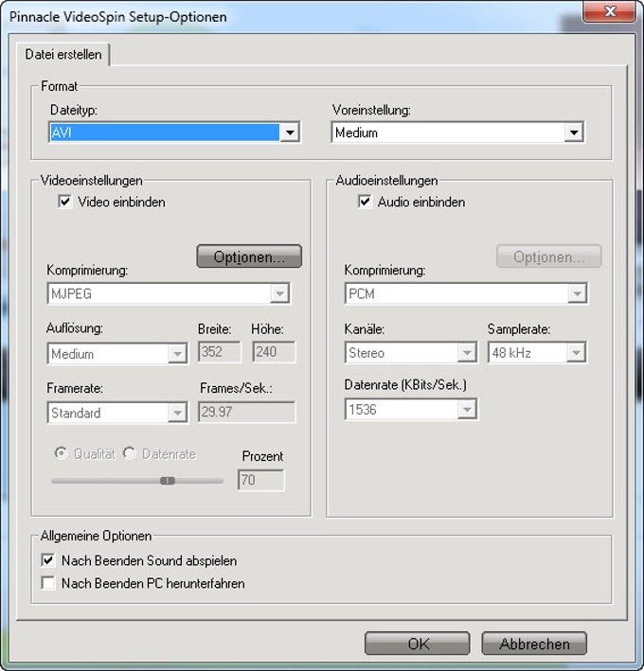Click the video Optionen... button
Viewport: 644px width, 671px height.
coord(249,256)
